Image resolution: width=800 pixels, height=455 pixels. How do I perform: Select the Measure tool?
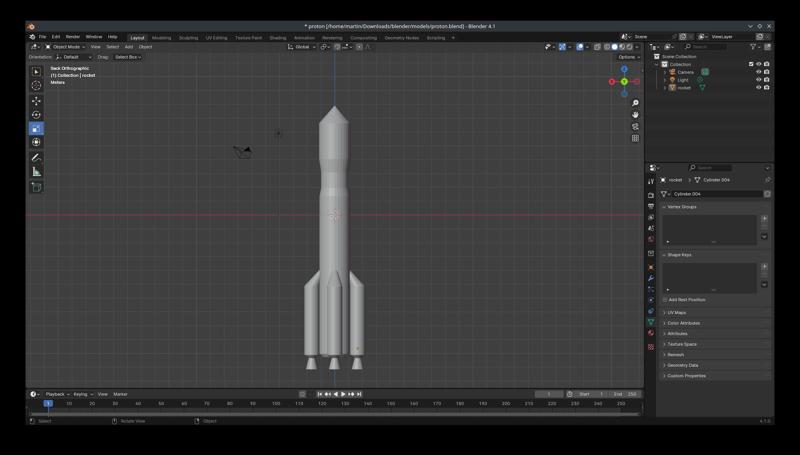coord(36,172)
